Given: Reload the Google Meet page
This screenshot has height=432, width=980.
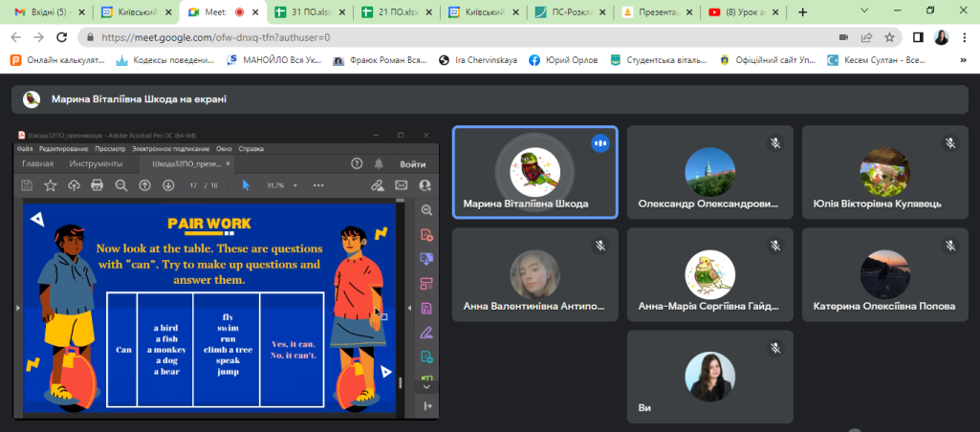Looking at the screenshot, I should (64, 37).
